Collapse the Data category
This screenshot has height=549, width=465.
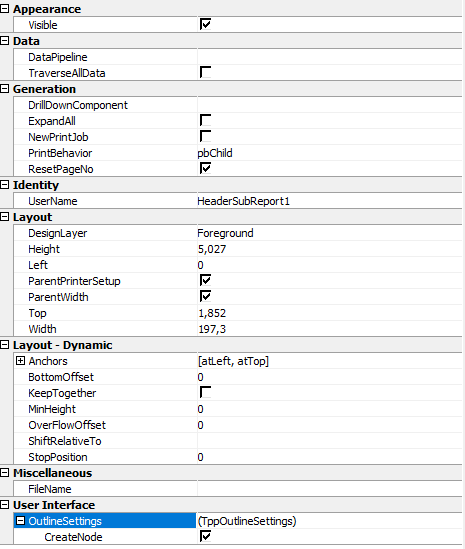(5, 41)
